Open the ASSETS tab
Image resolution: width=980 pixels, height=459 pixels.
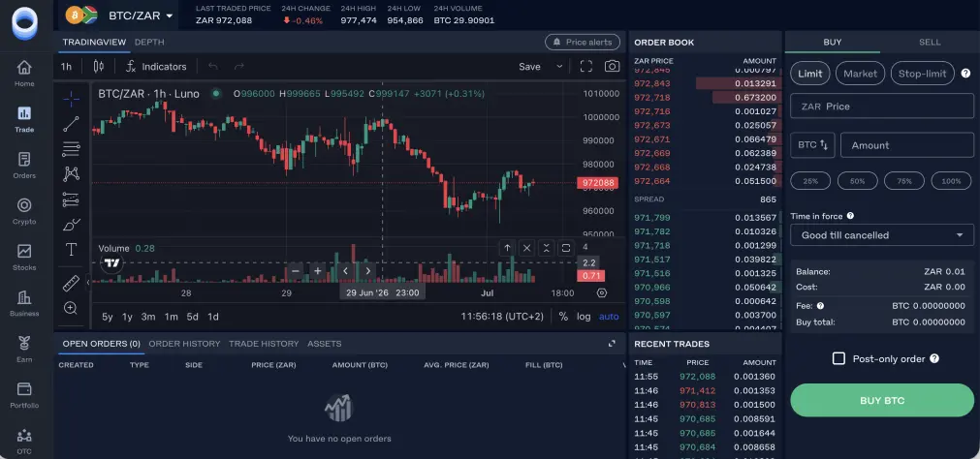pyautogui.click(x=325, y=344)
